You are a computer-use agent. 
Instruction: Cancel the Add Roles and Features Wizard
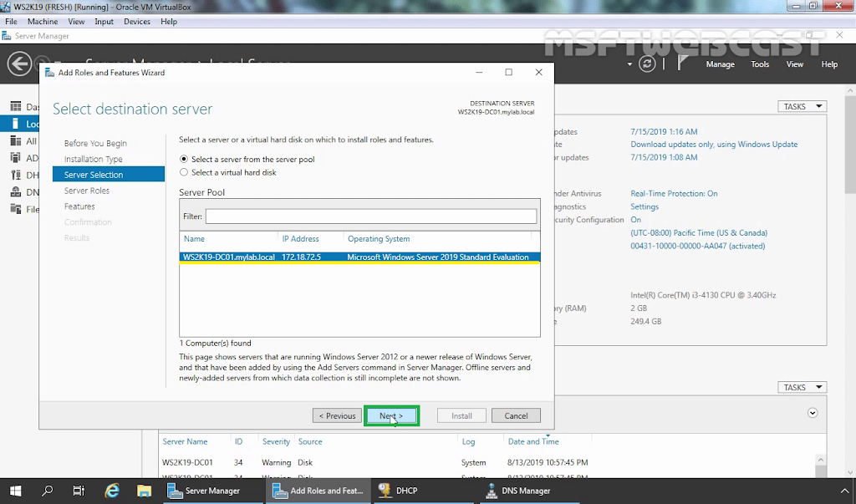516,415
